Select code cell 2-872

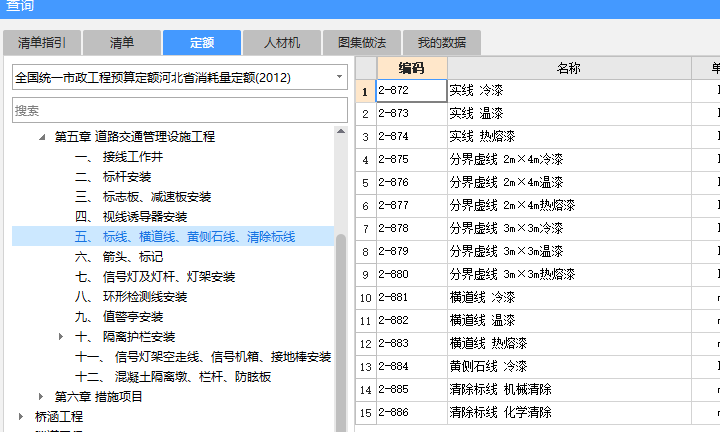pos(411,90)
